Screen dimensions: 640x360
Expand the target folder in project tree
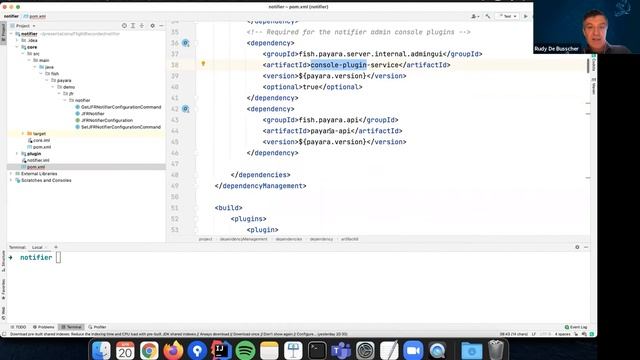pyautogui.click(x=23, y=133)
